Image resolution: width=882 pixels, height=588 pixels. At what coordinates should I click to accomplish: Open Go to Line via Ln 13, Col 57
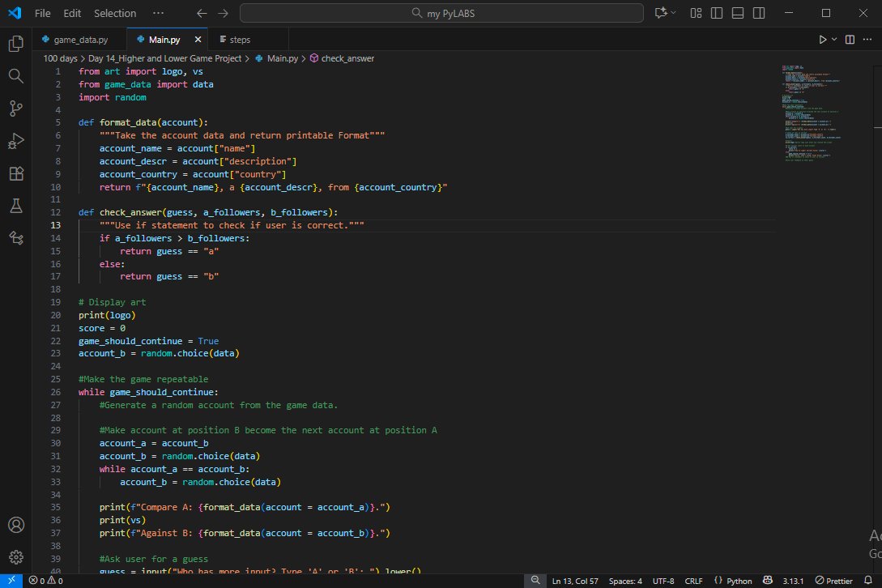coord(575,581)
